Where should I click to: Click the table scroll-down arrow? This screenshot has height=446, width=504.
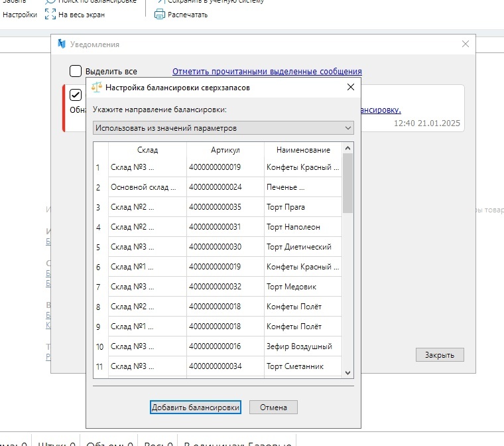[x=347, y=372]
